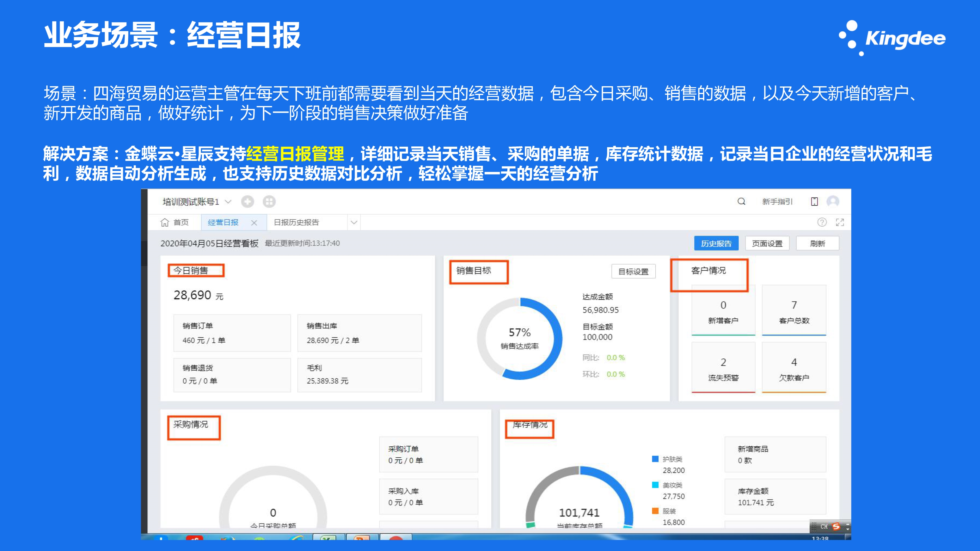
Task: Click the grid apps icon in header
Action: coord(269,202)
